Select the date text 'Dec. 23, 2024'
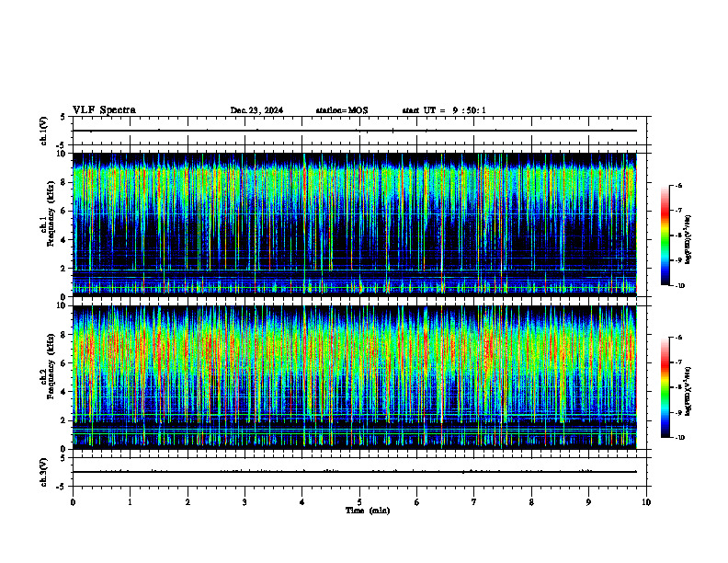 256,110
